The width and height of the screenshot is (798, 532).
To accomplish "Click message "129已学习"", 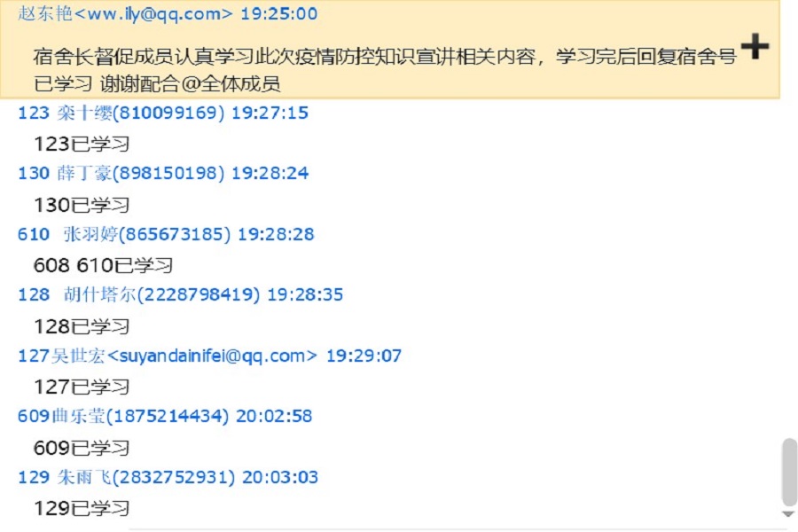I will pos(82,509).
